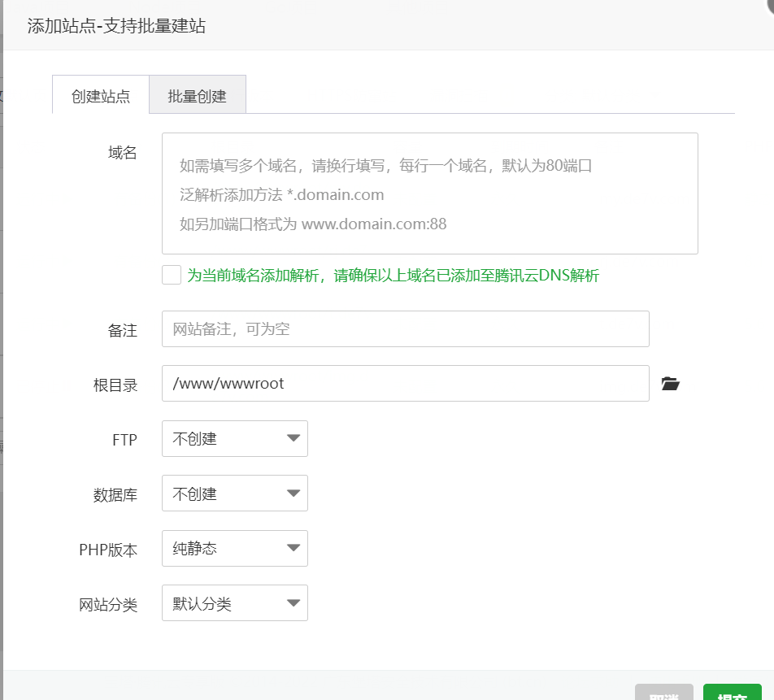Click the grey 取消 button
774x700 pixels.
coord(664,693)
